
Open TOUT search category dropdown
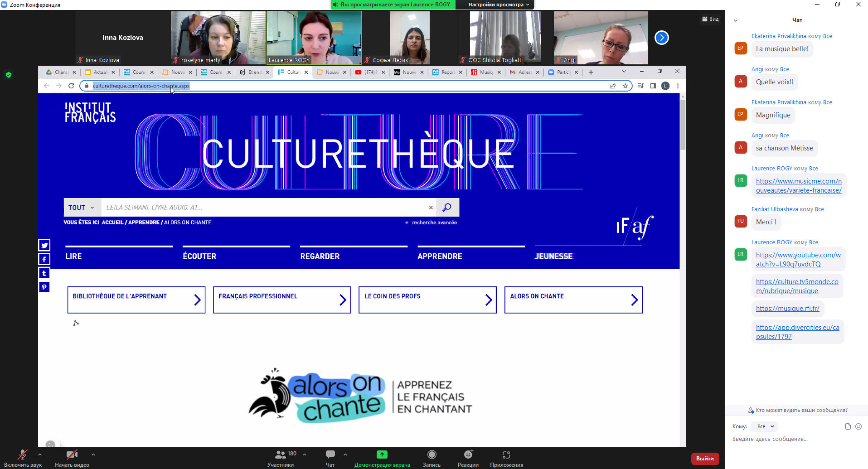tap(82, 208)
